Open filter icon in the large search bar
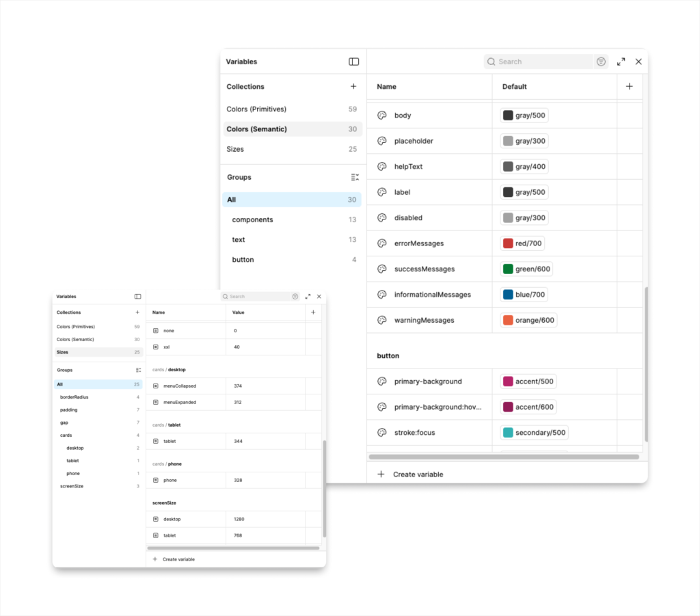700x616 pixels. (x=601, y=62)
